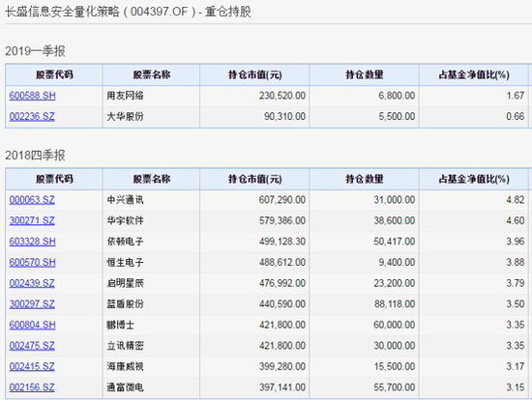Screen dimensions: 532x400
Task: Open stock link 002475.SZ
Action: click(x=32, y=346)
